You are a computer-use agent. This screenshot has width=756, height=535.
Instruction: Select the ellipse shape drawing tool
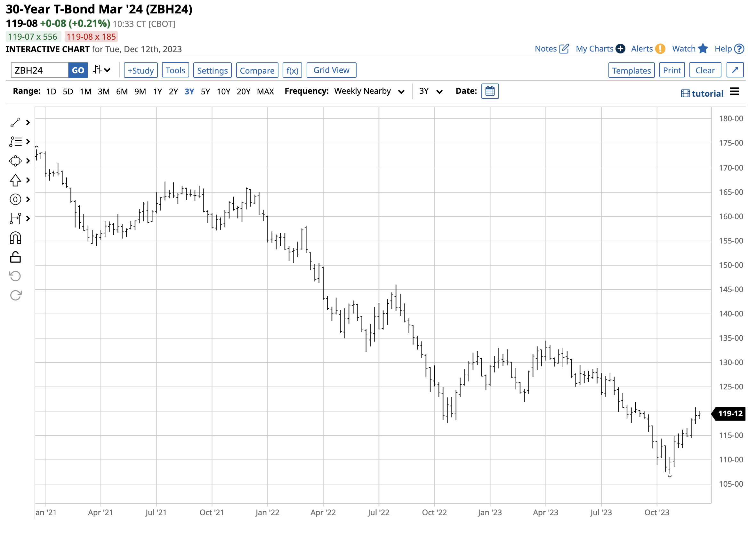click(15, 161)
